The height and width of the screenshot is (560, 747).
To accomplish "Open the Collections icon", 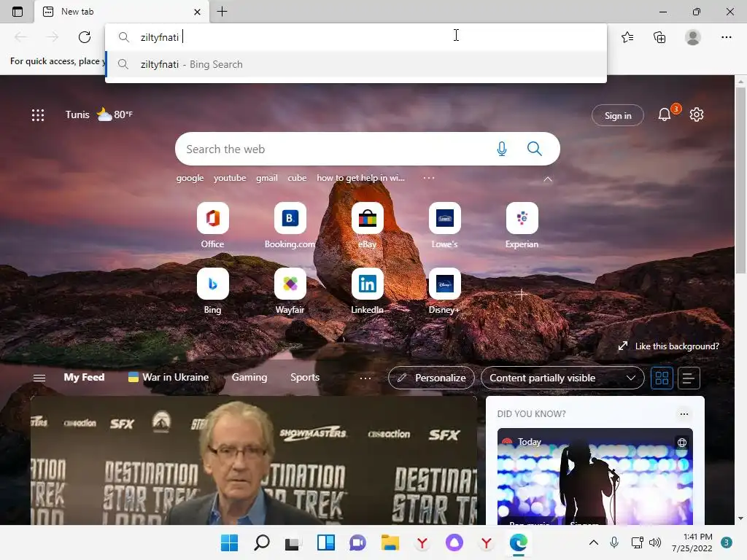I will coord(659,37).
